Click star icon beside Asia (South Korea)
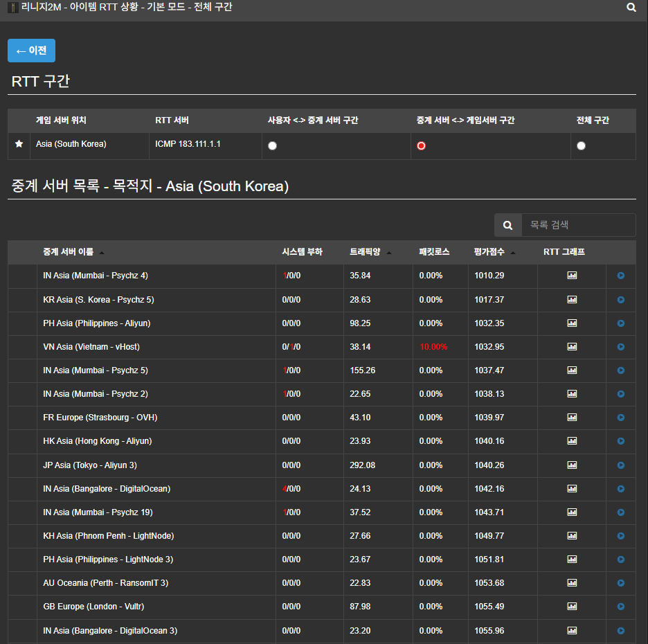Screen dimensions: 648x644 [19, 145]
